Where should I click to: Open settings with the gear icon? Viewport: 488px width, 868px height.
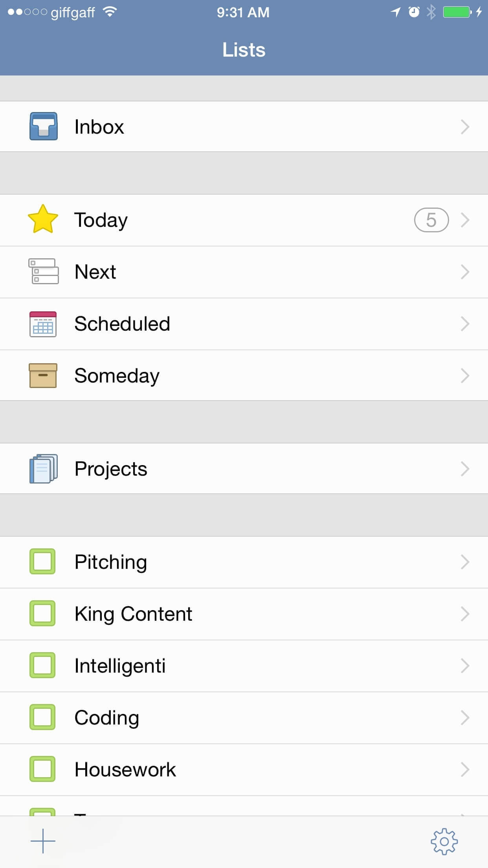tap(444, 841)
